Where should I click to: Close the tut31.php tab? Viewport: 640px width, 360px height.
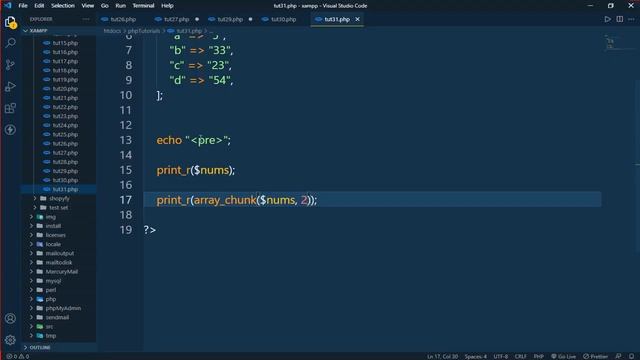pyautogui.click(x=358, y=19)
